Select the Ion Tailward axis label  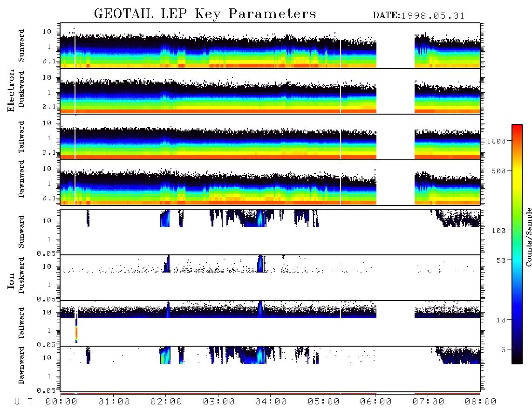coord(21,323)
